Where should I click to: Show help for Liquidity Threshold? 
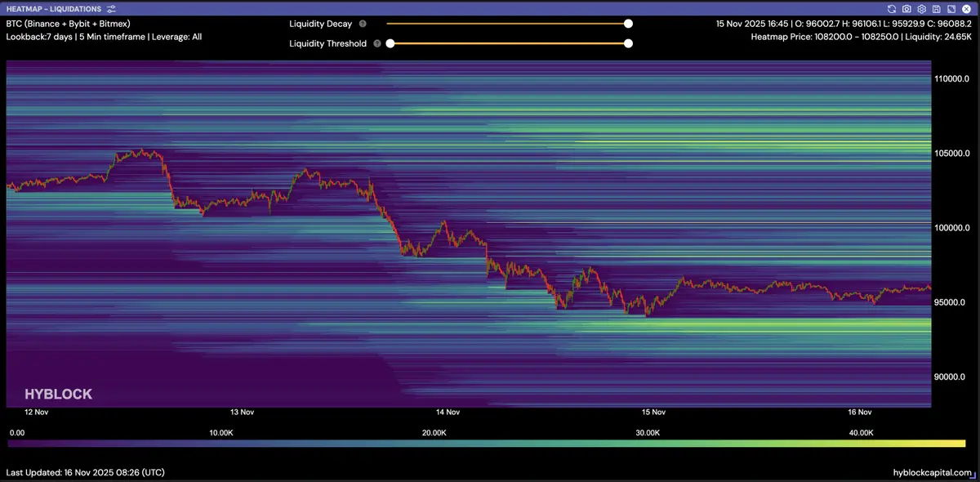tap(377, 44)
